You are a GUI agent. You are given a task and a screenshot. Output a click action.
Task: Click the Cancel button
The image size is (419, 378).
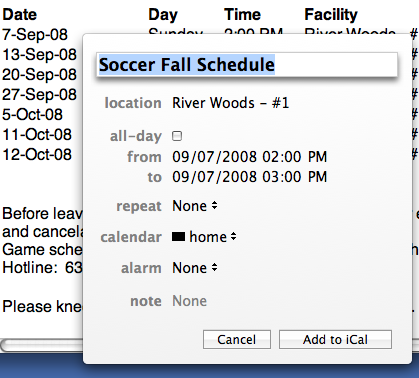coord(237,340)
